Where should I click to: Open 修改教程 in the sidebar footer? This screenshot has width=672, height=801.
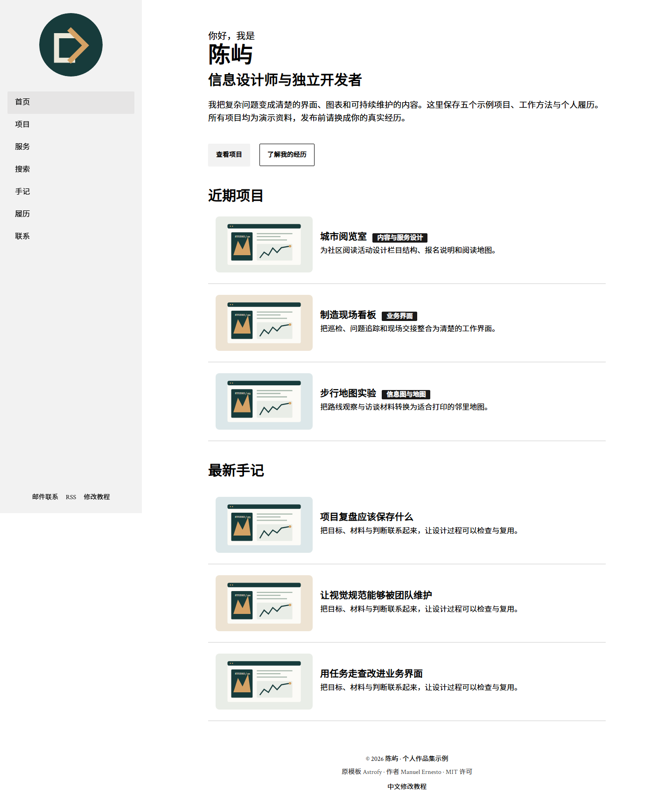tap(97, 497)
